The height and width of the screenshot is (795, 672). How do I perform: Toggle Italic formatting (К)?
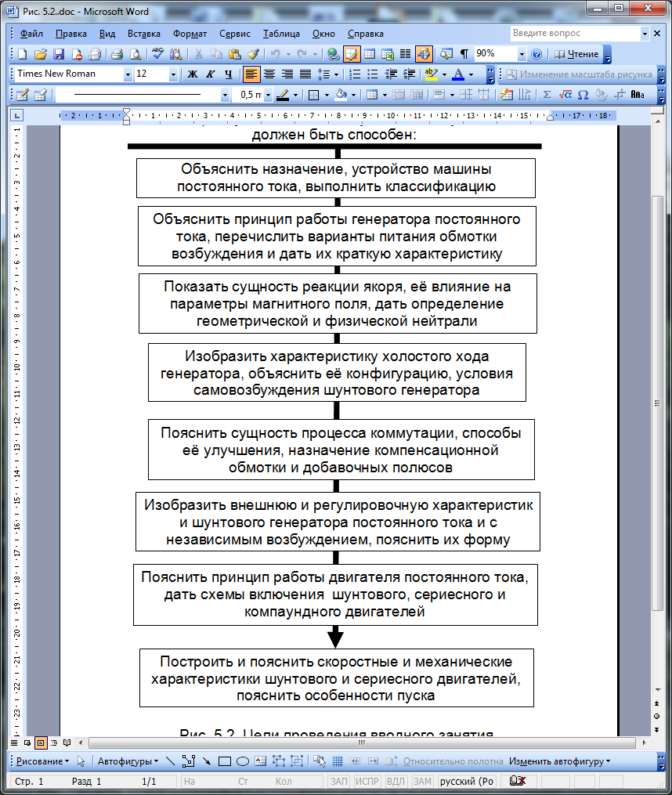pyautogui.click(x=211, y=74)
